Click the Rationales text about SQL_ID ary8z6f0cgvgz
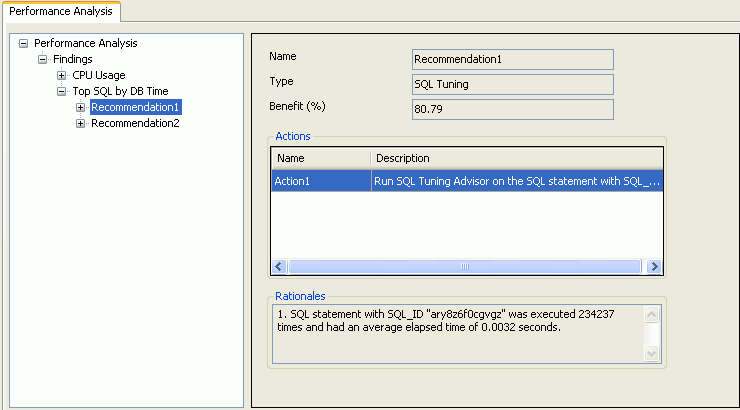Screen dimensions: 740x410 click(x=446, y=321)
